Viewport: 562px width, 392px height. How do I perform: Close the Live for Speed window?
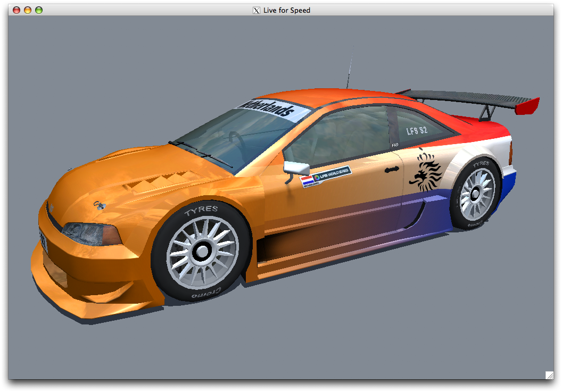16,10
